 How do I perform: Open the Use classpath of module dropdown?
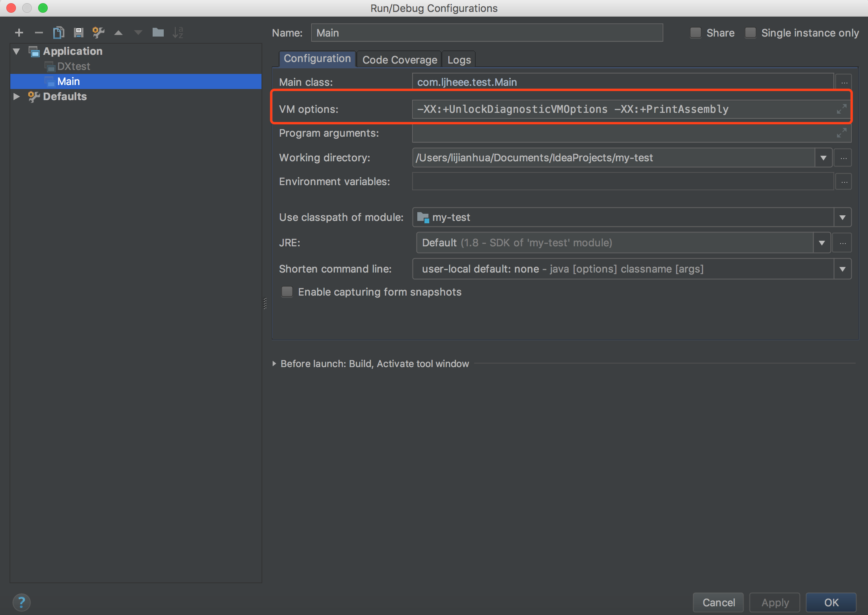pyautogui.click(x=842, y=217)
